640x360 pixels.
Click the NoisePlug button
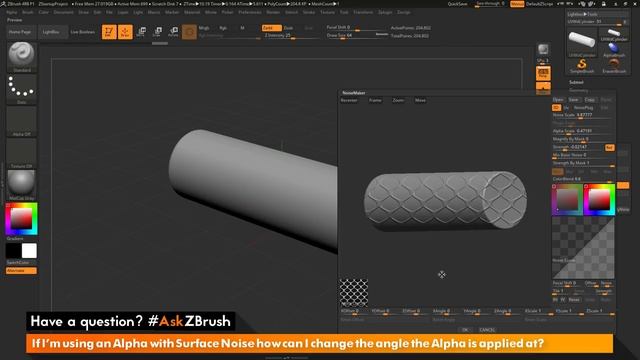[584, 108]
